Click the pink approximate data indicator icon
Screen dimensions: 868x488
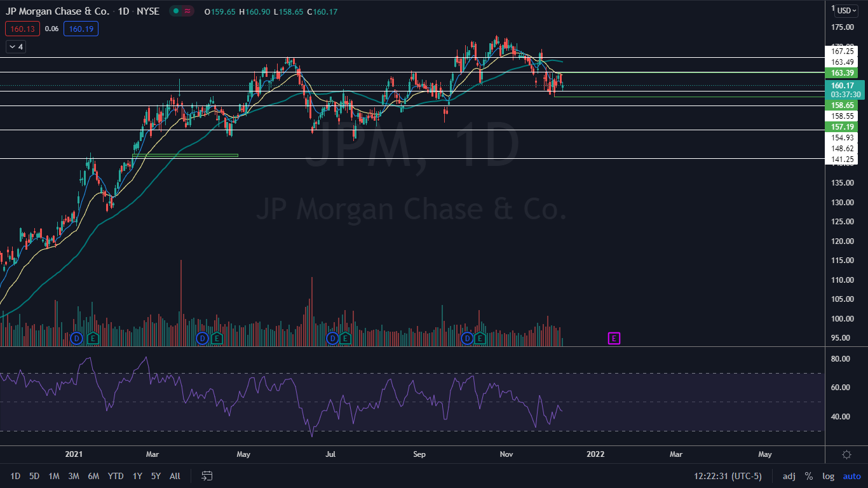188,11
